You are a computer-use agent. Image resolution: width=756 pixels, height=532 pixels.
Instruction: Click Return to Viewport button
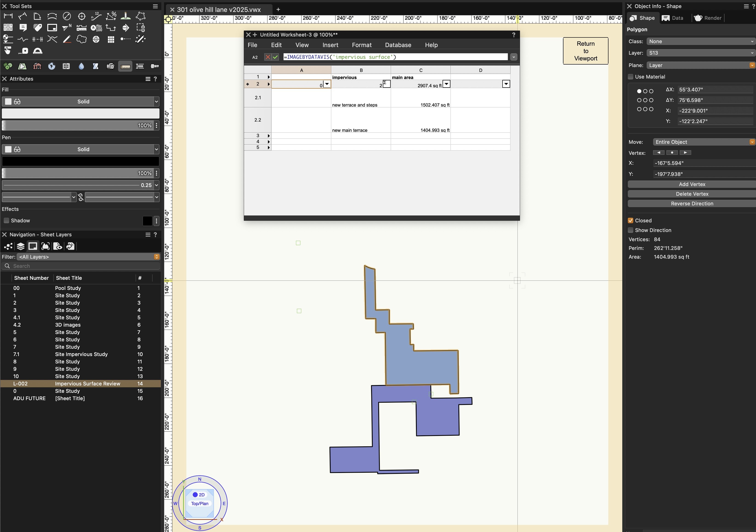585,51
